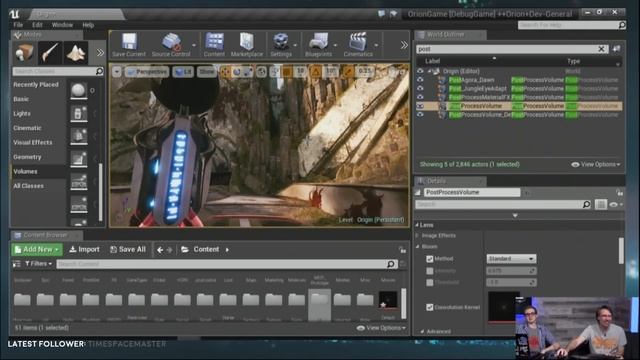Open Source Control from the toolbar
Screen dimensions: 640x360
tap(171, 44)
